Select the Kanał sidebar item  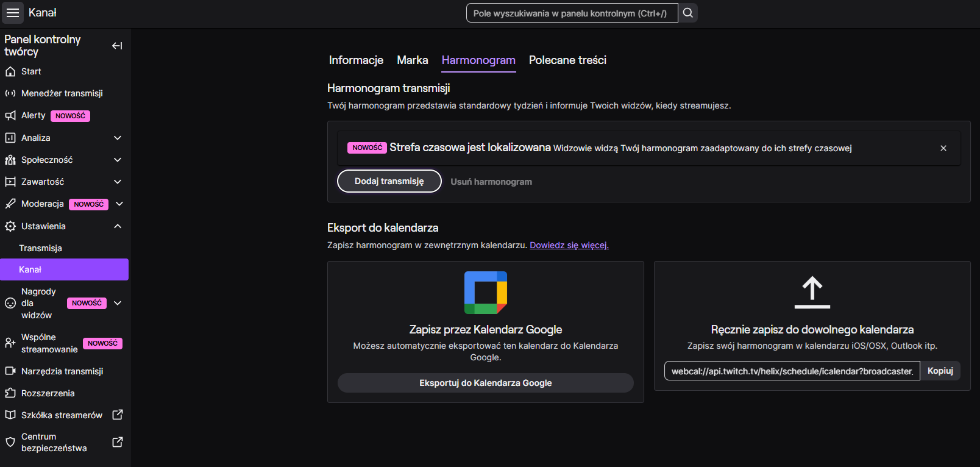click(65, 269)
